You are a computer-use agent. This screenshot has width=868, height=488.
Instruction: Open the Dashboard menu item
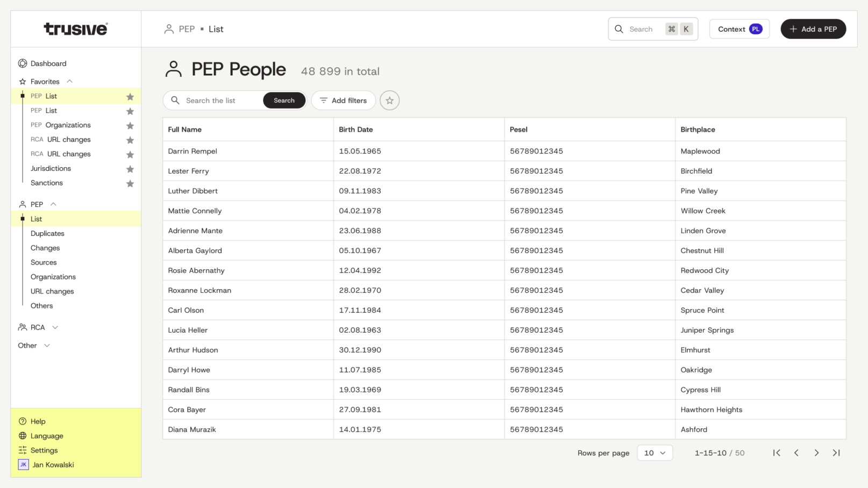48,63
